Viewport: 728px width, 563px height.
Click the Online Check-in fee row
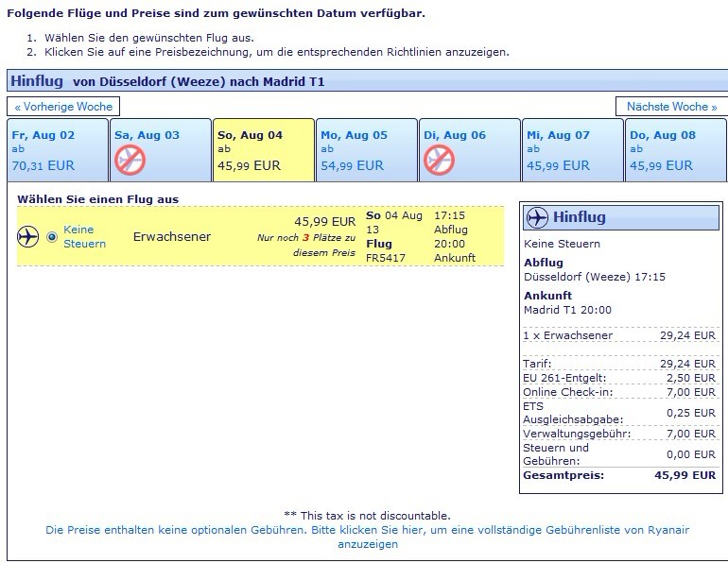point(619,392)
